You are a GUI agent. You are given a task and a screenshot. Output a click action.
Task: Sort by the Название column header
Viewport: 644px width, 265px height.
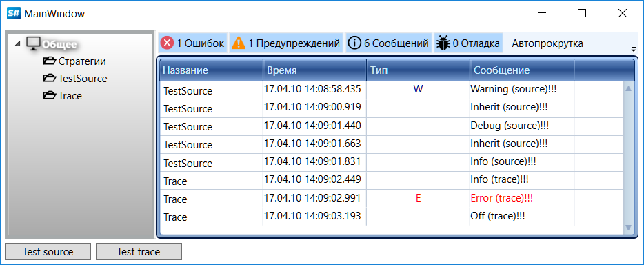coord(212,70)
